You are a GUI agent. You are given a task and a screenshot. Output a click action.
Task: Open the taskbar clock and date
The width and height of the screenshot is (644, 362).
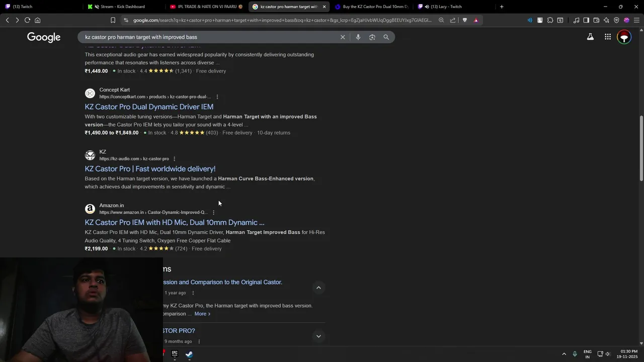(628, 354)
